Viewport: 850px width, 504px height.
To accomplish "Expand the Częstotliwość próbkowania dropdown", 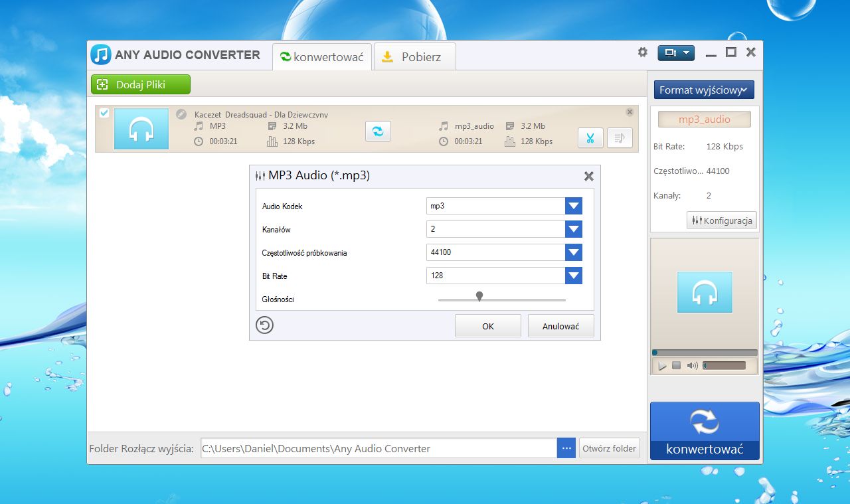I will [x=574, y=252].
